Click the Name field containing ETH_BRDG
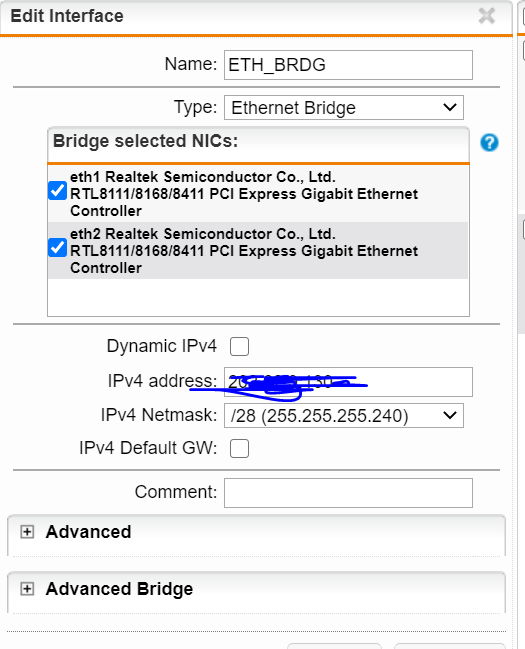The height and width of the screenshot is (649, 525). (348, 65)
